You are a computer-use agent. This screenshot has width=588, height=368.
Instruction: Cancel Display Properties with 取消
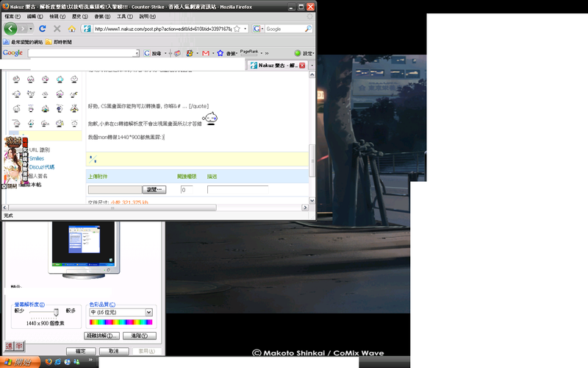[114, 351]
